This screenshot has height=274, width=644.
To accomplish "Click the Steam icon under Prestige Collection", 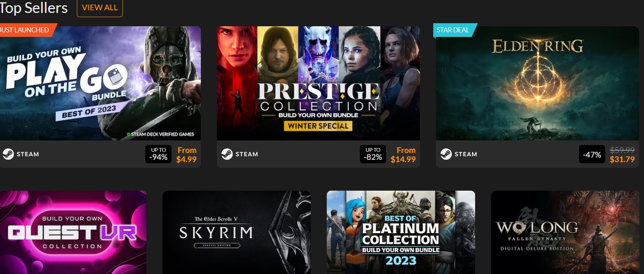I will (227, 154).
